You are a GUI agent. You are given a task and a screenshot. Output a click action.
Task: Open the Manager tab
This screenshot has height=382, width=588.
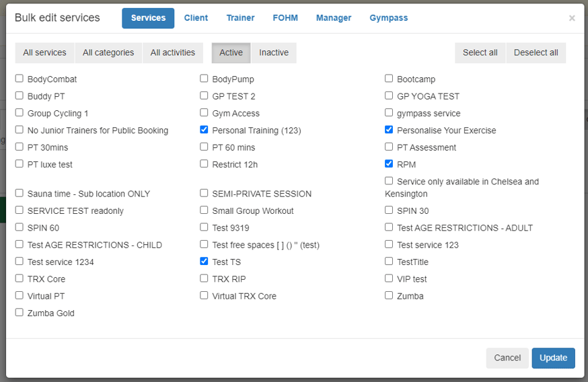pyautogui.click(x=334, y=18)
